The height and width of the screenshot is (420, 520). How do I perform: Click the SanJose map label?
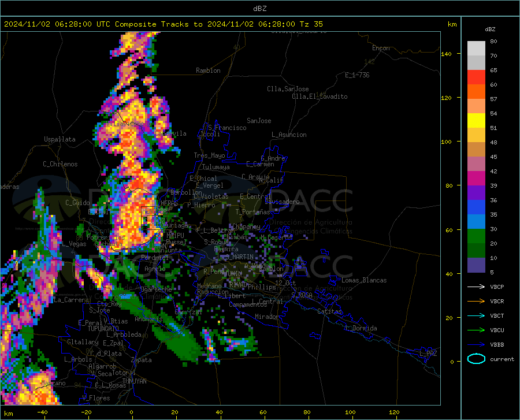259,121
